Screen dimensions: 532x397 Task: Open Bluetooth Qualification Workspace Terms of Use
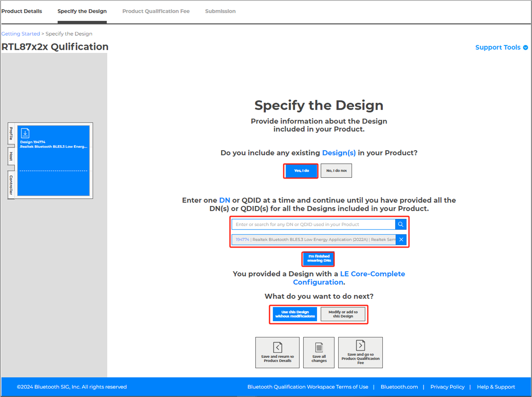pyautogui.click(x=308, y=387)
